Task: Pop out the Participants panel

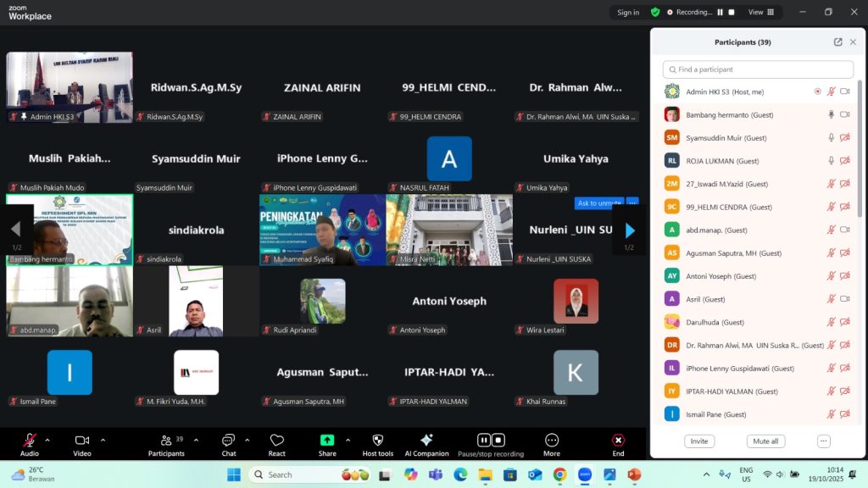Action: pyautogui.click(x=837, y=42)
